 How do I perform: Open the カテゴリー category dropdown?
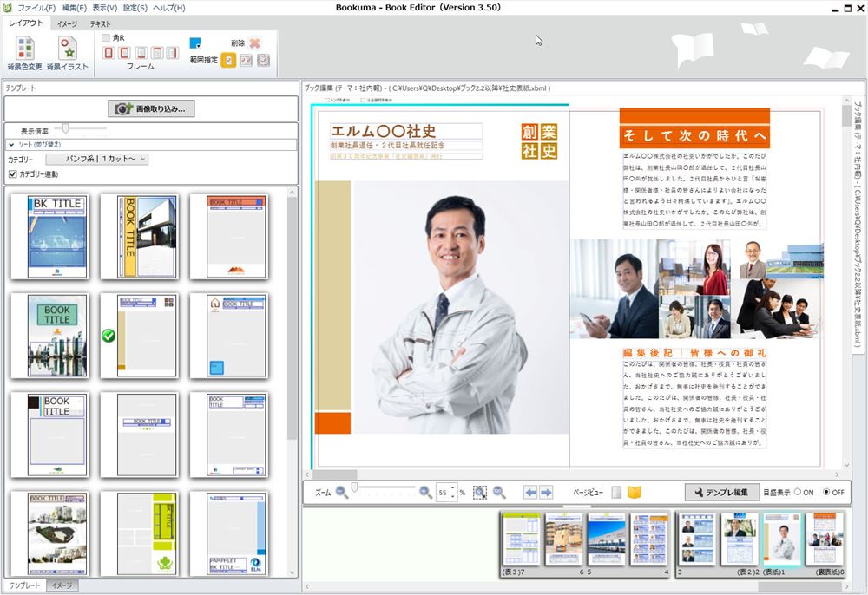point(96,160)
